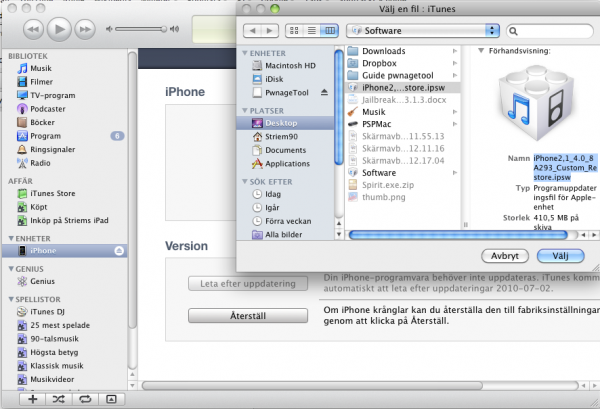Screen dimensions: 600x409
Task: Open Guide pwnagetool folder
Action: coord(403,75)
